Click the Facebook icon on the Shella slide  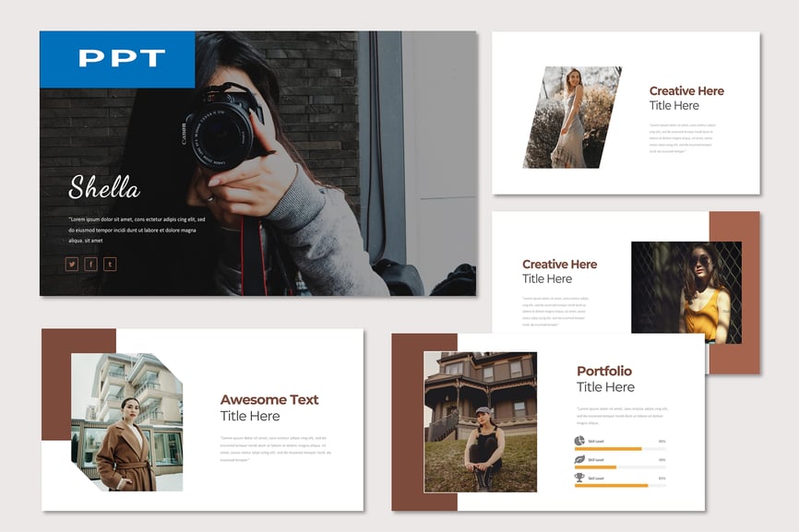[89, 264]
